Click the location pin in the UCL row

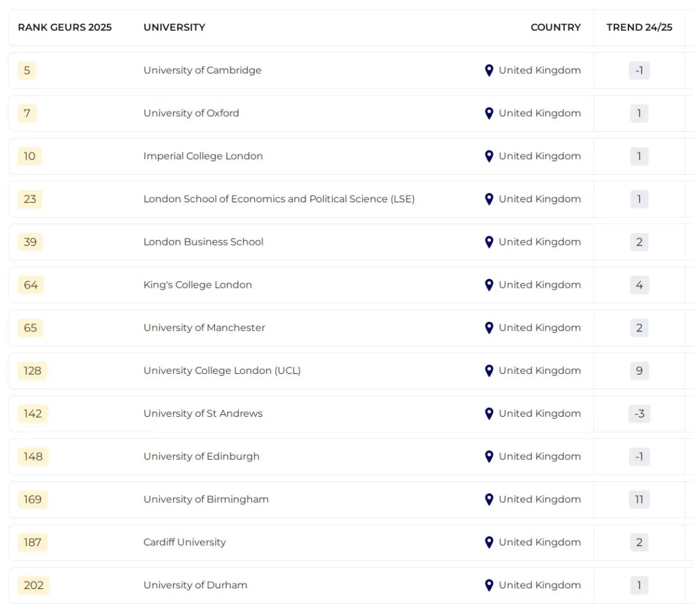[x=489, y=371]
